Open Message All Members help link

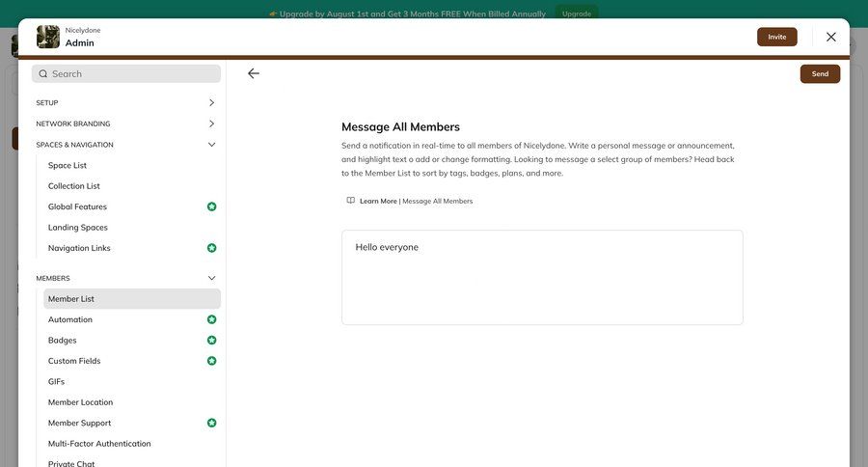tap(437, 201)
